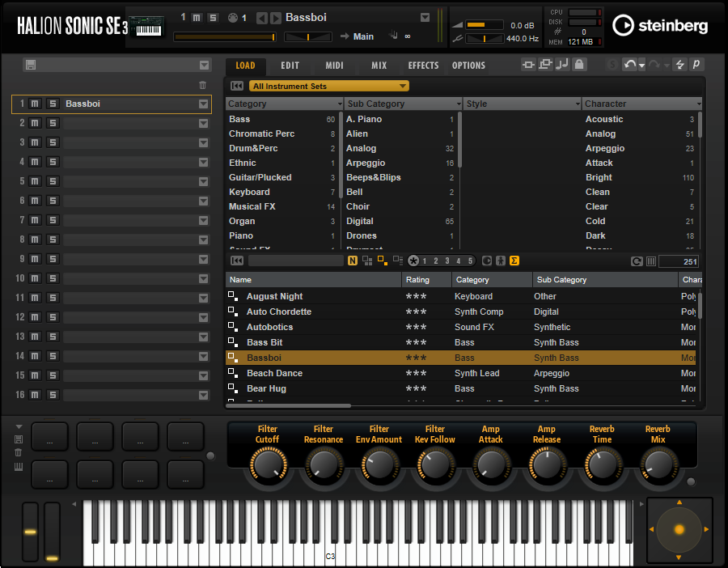The width and height of the screenshot is (728, 568).
Task: Select the Beach Dance preset
Action: point(274,373)
